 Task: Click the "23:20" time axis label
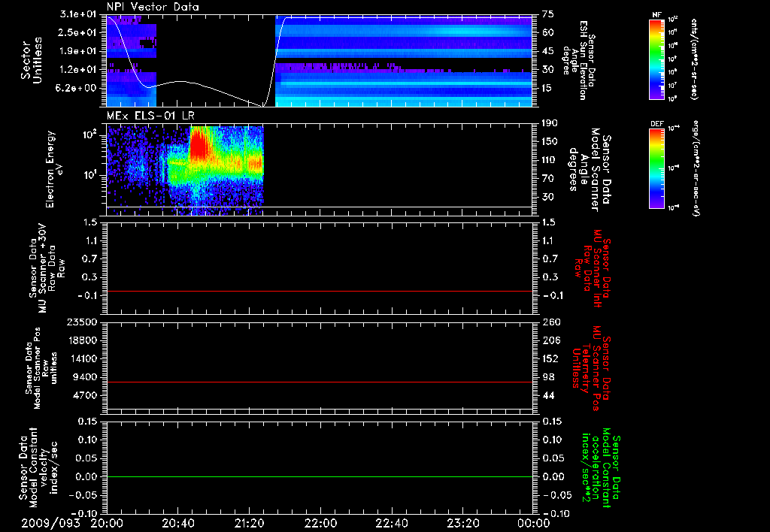point(462,524)
